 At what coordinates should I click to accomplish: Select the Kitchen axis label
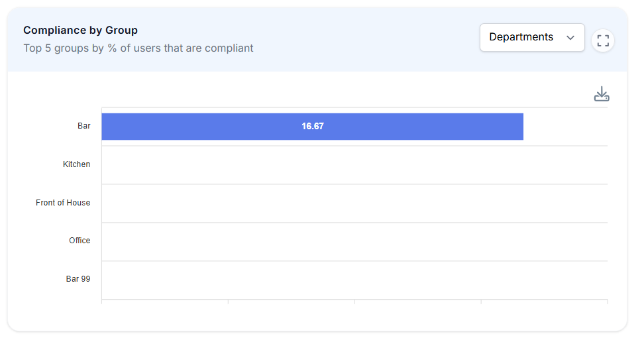pyautogui.click(x=76, y=164)
